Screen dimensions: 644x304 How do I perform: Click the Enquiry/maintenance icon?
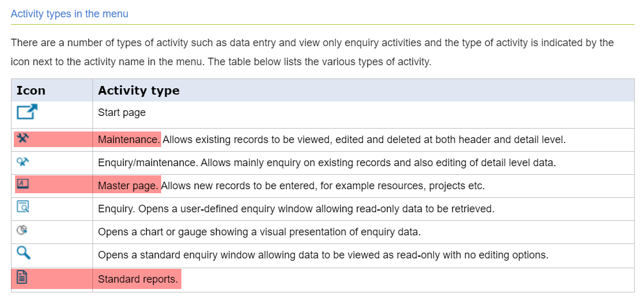(23, 162)
